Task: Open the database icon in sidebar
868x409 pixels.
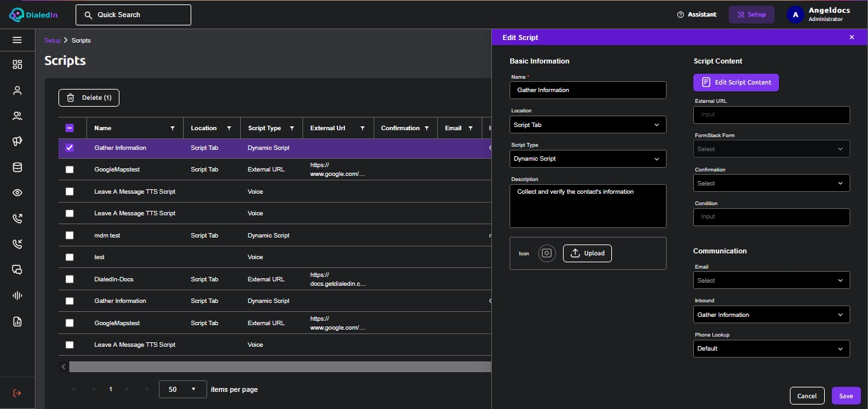Action: (17, 168)
